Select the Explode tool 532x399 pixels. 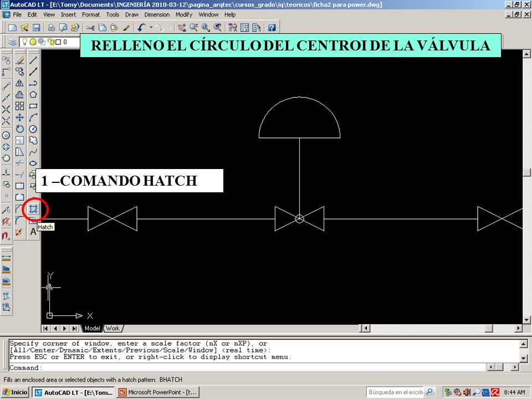[x=20, y=232]
